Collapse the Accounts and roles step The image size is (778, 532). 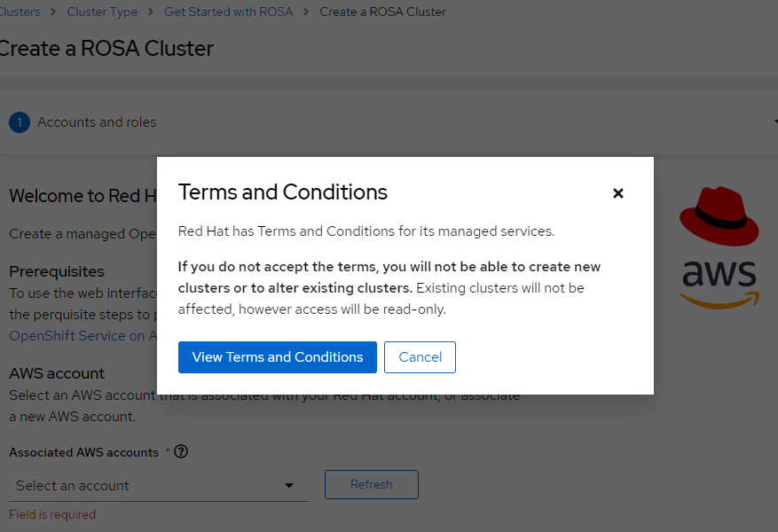[x=774, y=122]
